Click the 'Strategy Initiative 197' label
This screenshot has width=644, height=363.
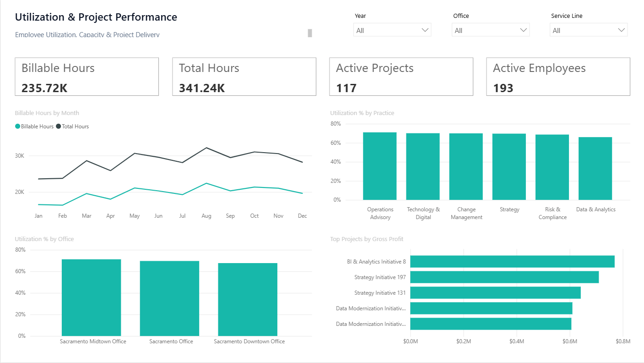pyautogui.click(x=380, y=277)
